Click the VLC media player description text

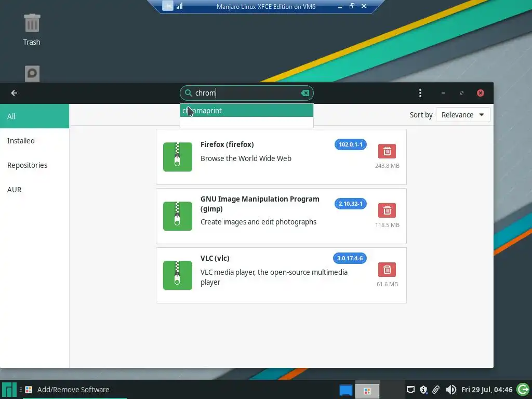pyautogui.click(x=274, y=277)
